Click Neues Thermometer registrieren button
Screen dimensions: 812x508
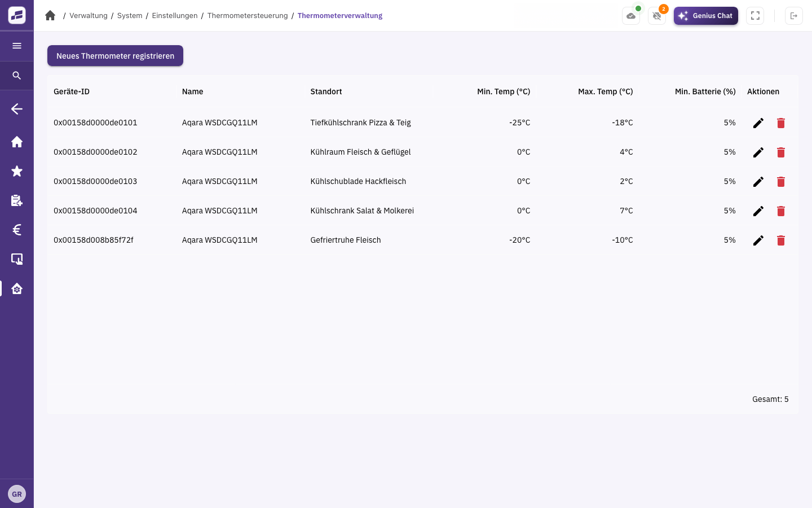(x=115, y=56)
